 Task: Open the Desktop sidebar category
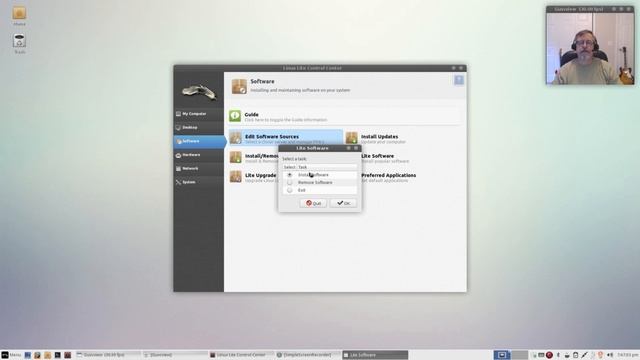point(199,127)
